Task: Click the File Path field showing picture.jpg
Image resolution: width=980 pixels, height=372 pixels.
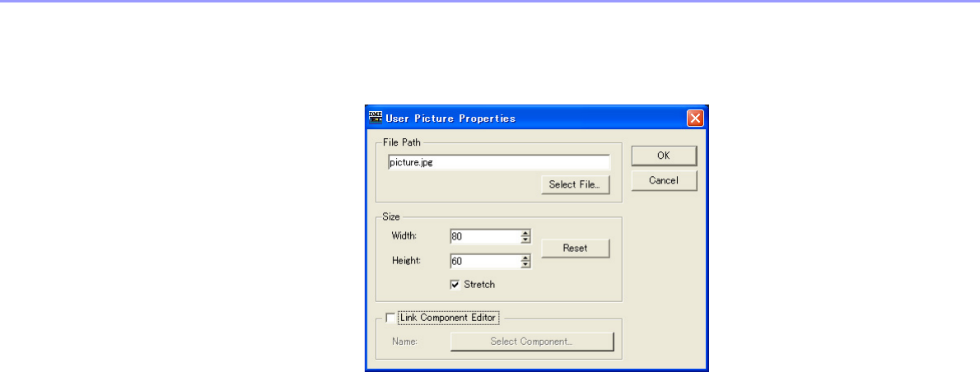Action: 498,163
